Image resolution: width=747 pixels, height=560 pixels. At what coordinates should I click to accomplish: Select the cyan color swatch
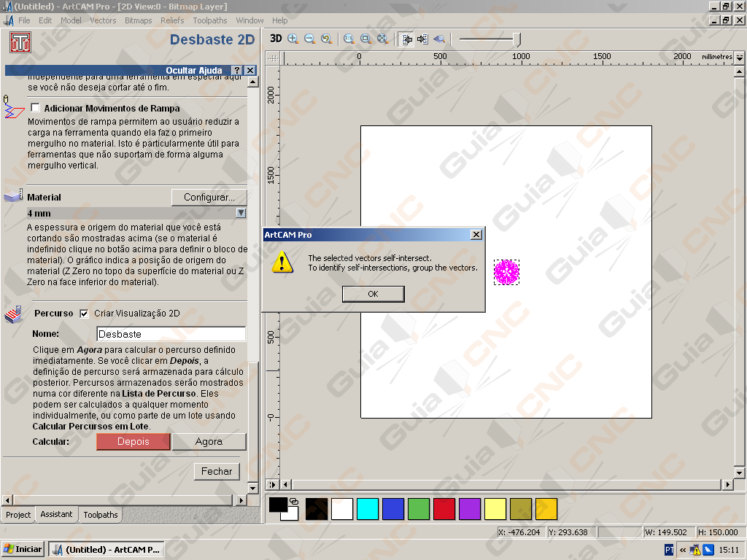pos(368,508)
